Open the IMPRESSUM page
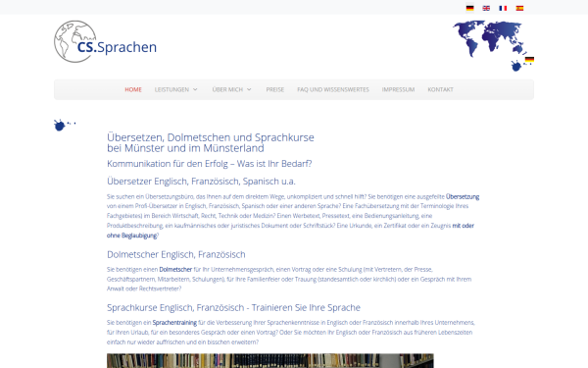 click(x=398, y=89)
